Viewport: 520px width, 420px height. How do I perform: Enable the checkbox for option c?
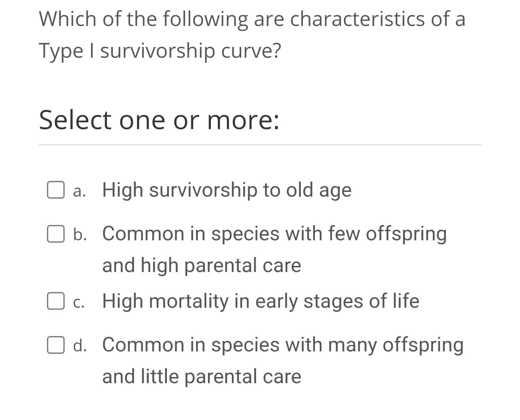[x=56, y=301]
